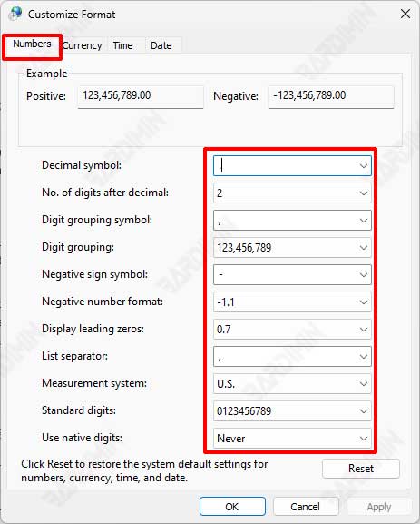Select the Numbers tab
This screenshot has width=420, height=524.
coord(32,44)
